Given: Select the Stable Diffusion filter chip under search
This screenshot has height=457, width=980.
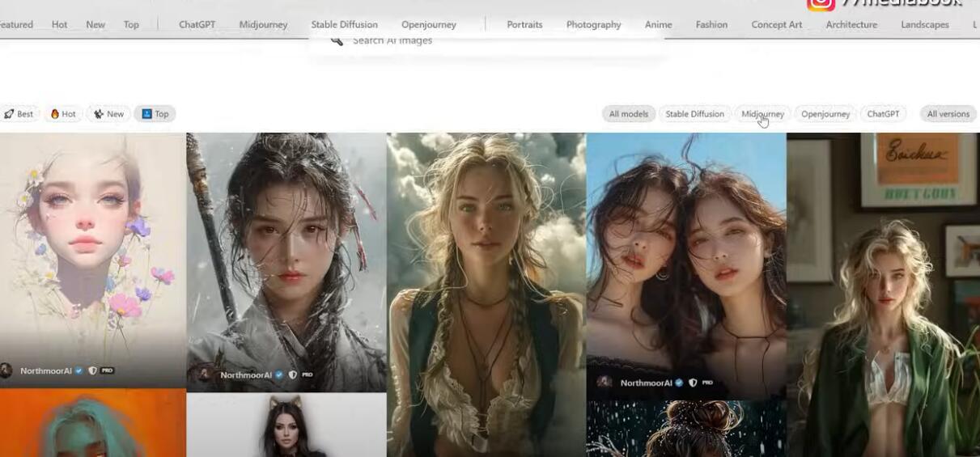Looking at the screenshot, I should 694,114.
